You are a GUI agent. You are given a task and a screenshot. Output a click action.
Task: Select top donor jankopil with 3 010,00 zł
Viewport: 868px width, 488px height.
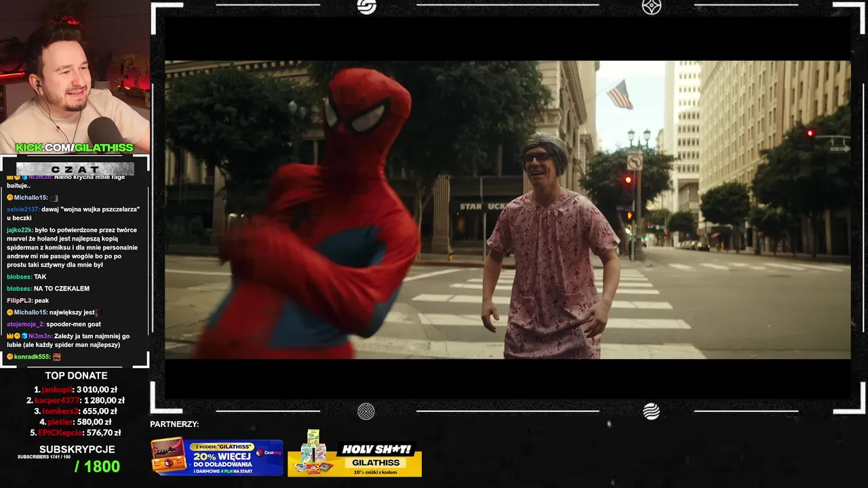point(76,390)
